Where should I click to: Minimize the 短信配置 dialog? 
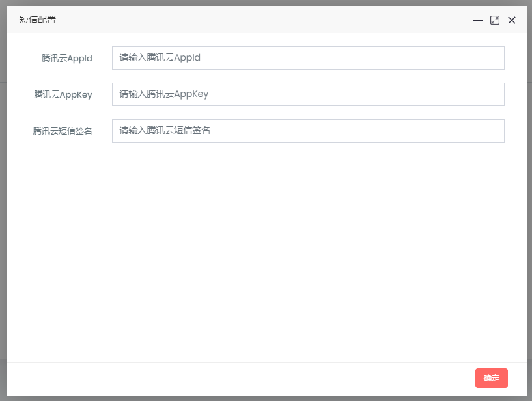pos(478,20)
